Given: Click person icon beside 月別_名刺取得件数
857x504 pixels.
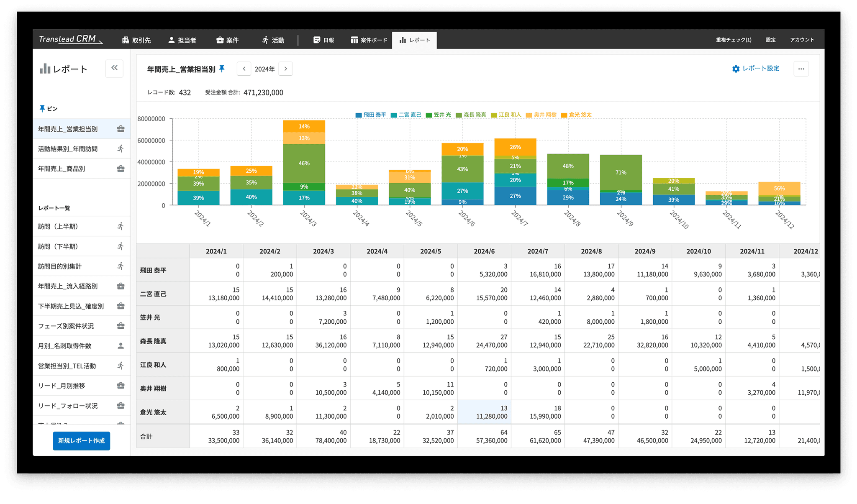Looking at the screenshot, I should coord(121,346).
